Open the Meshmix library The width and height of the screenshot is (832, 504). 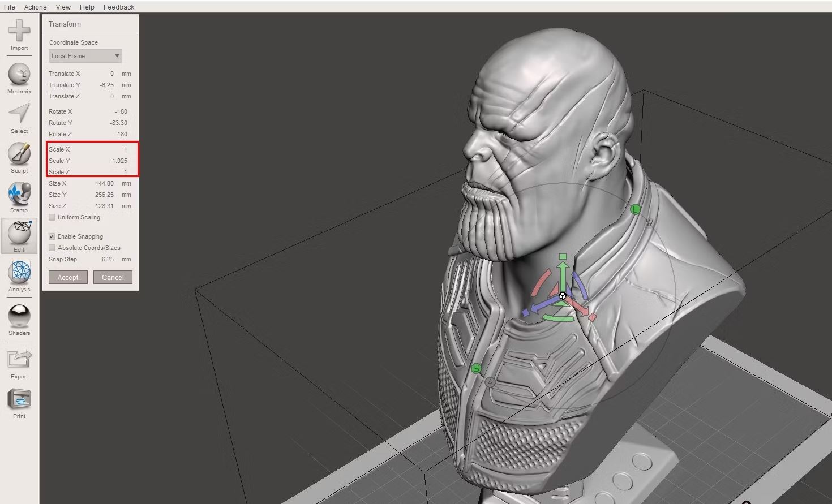[19, 79]
